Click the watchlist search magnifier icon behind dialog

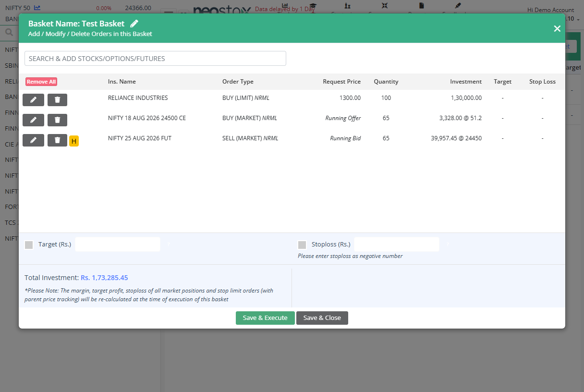[9, 33]
